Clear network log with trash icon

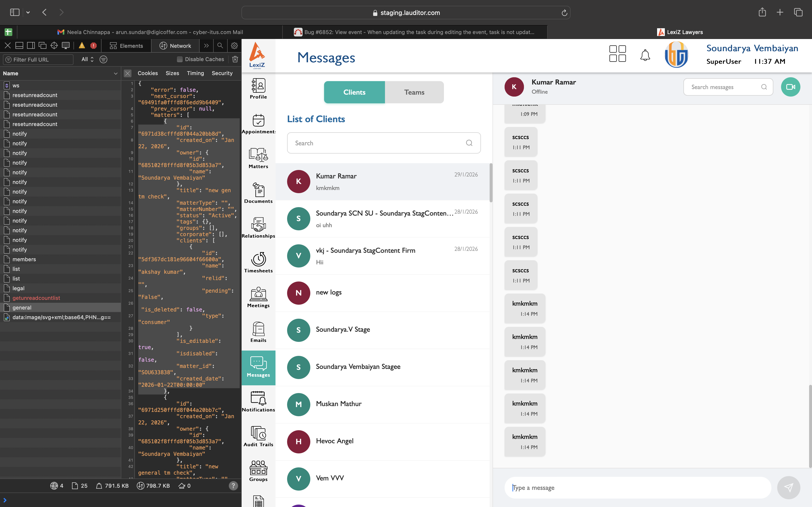[x=235, y=59]
